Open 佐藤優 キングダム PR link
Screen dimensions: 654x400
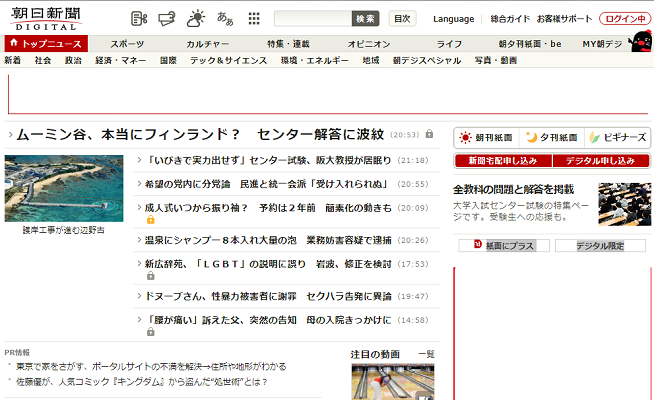(x=142, y=382)
